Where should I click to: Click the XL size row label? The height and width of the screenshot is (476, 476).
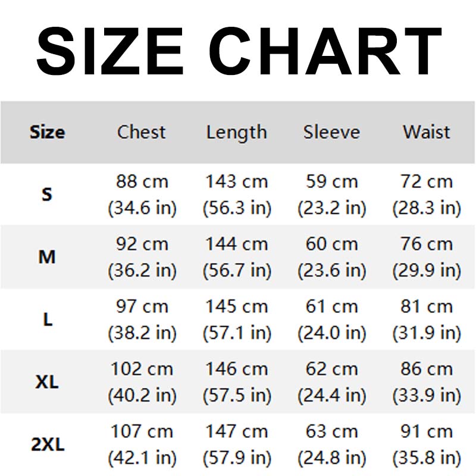tap(47, 382)
